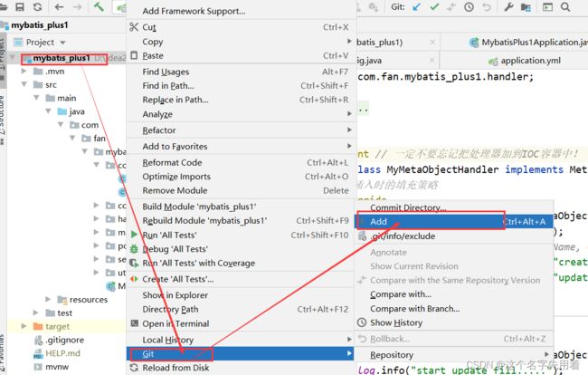Select Rebuild Module 'mybatis_plus1' item
Screen dimensions: 588x375
point(242,220)
